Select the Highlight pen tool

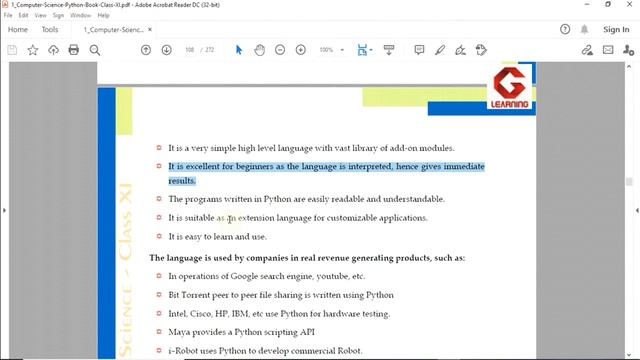point(440,50)
